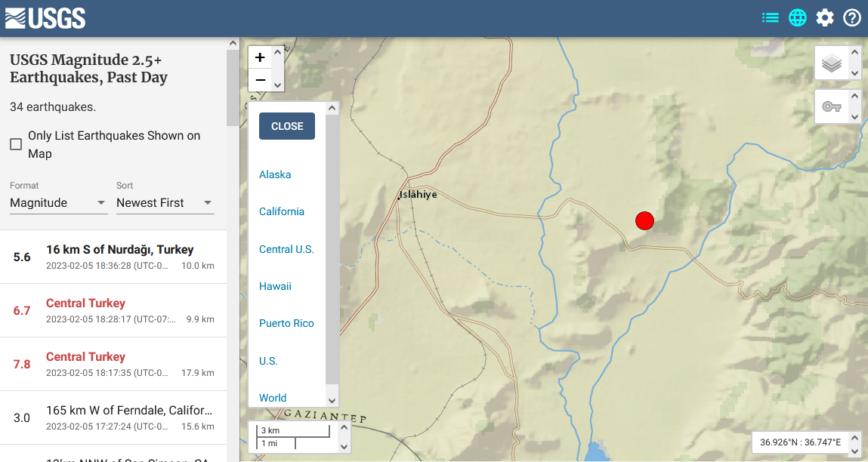Check Only List Earthquakes Shown on Map

click(x=16, y=144)
